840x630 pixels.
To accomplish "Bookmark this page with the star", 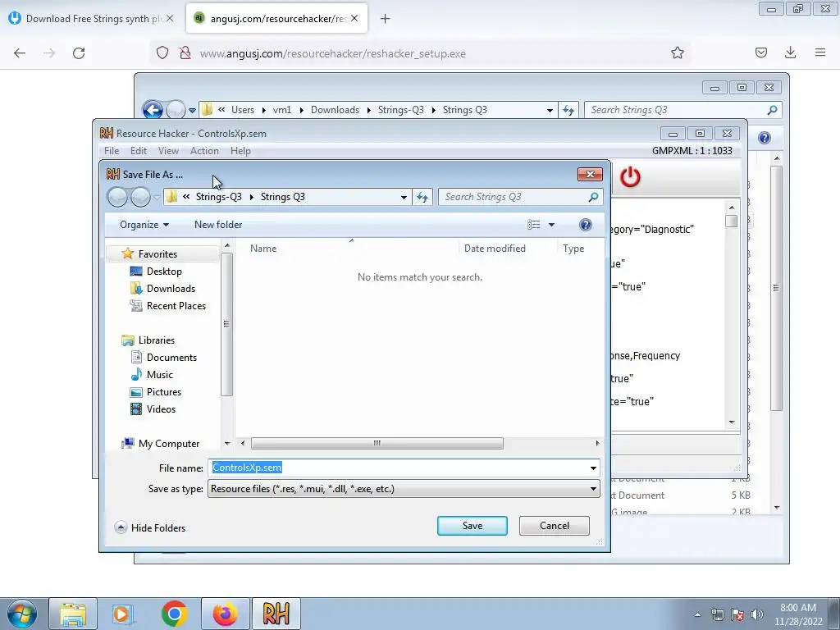I will click(677, 52).
